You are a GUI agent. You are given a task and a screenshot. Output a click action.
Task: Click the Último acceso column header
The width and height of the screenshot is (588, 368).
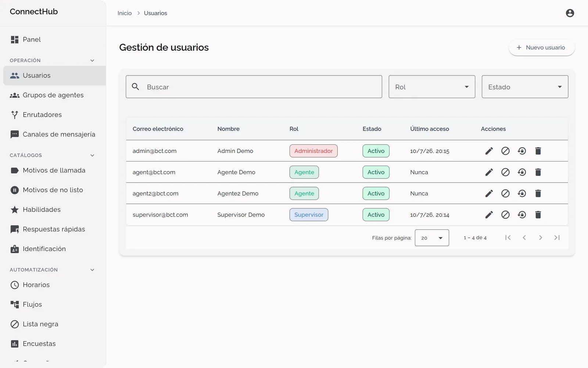pos(430,129)
